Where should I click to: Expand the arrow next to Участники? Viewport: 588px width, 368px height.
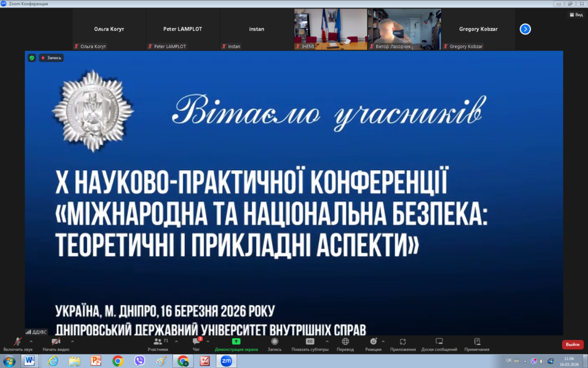click(x=176, y=341)
